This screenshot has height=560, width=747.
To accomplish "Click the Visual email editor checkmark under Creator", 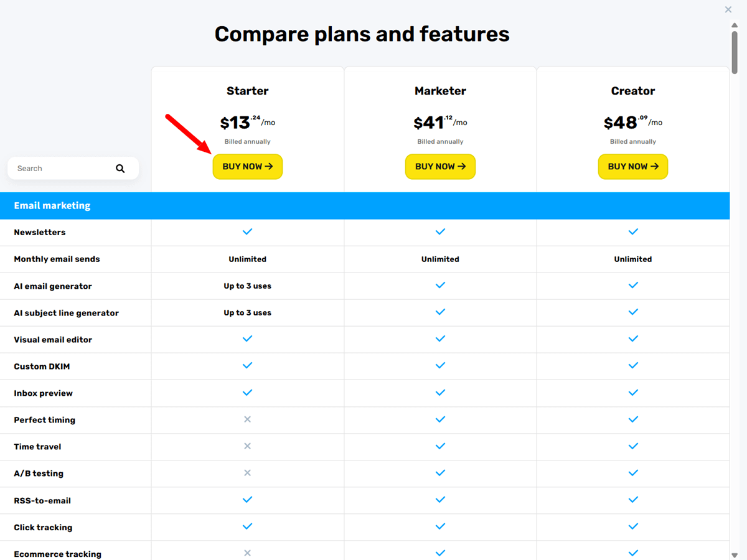I will pos(633,339).
